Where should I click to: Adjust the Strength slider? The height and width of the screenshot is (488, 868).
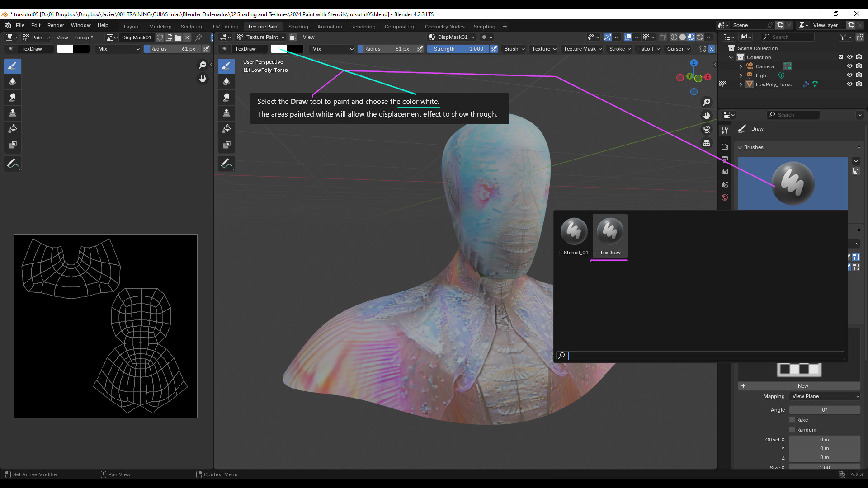click(458, 49)
